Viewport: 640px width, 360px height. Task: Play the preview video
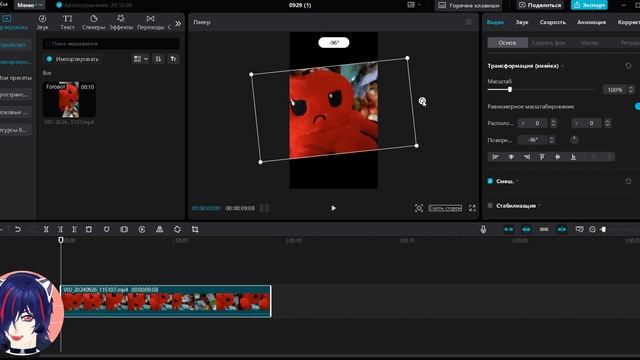pos(333,208)
